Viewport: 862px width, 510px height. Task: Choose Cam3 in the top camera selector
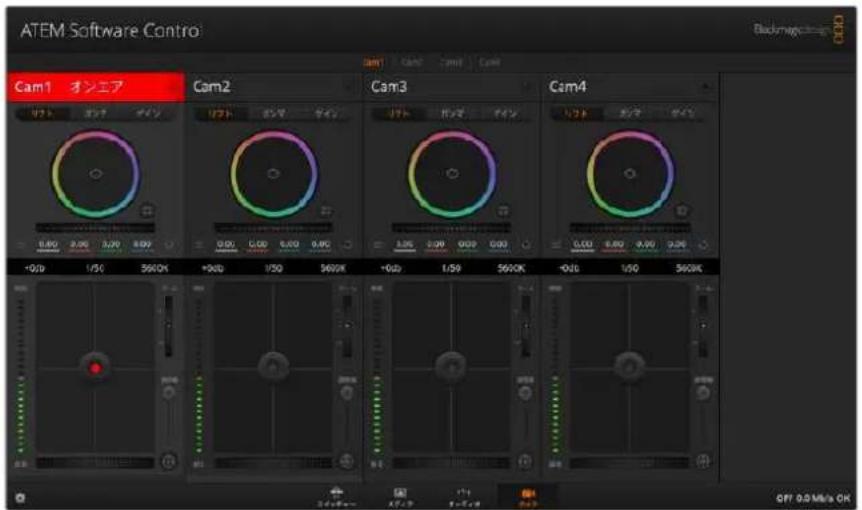pos(451,63)
